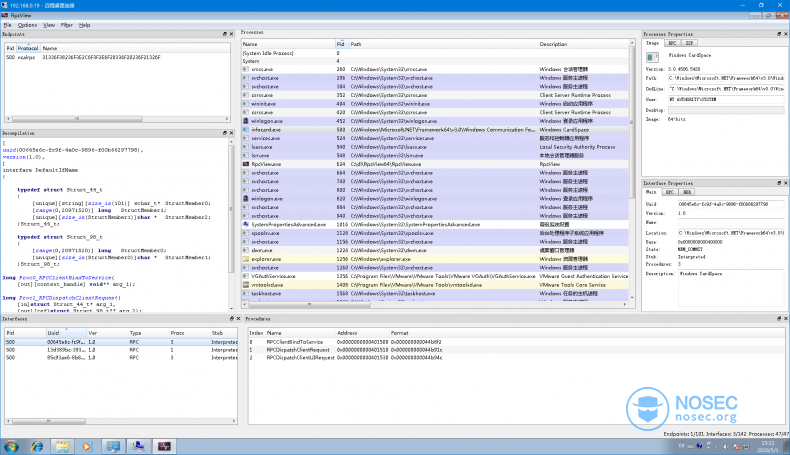The width and height of the screenshot is (790, 455).
Task: Sort interfaces by Uuid column
Action: 65,333
